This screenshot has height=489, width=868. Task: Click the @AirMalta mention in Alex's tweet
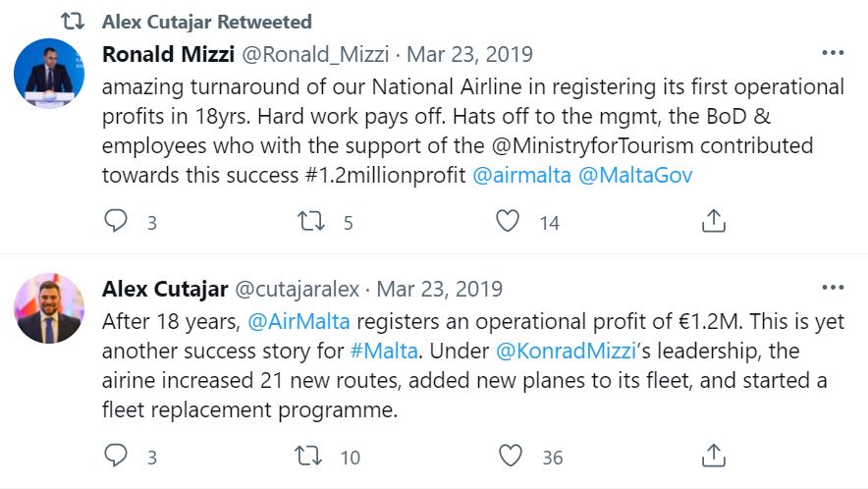click(x=298, y=322)
